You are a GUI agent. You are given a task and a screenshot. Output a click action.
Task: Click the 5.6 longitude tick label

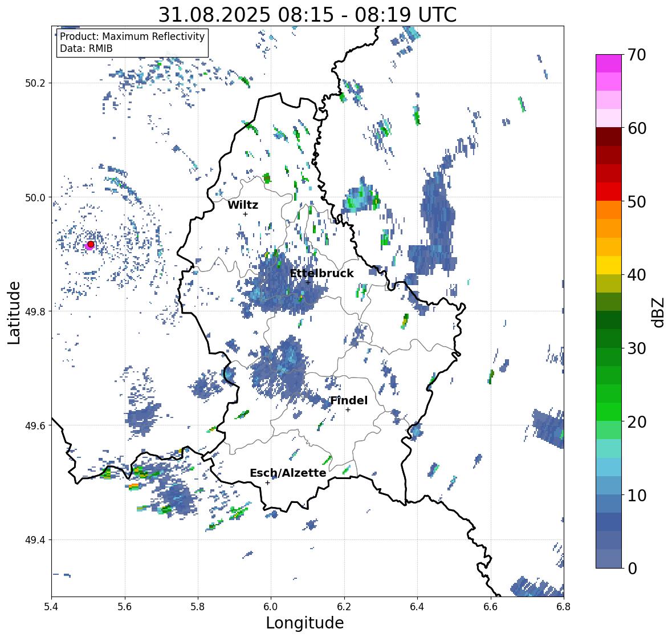125,606
